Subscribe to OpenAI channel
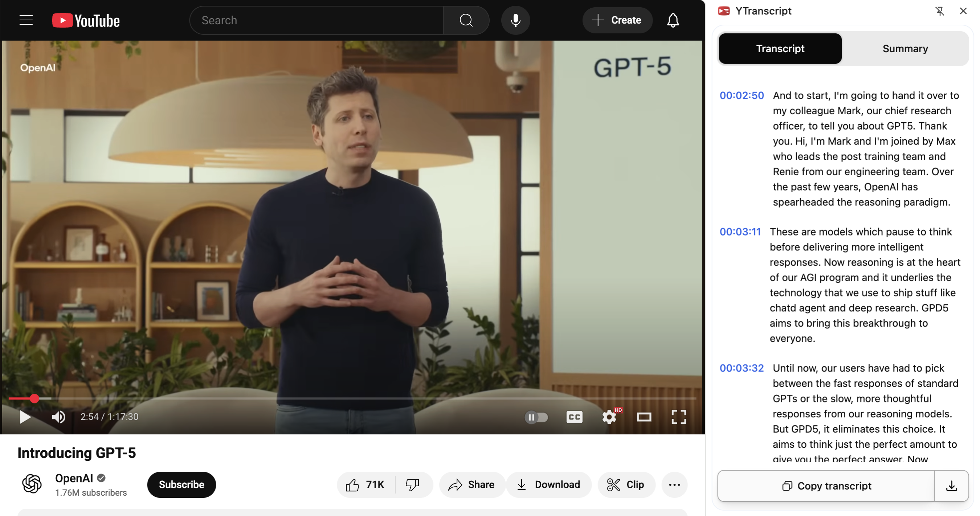Viewport: 980px width, 516px height. pyautogui.click(x=181, y=484)
